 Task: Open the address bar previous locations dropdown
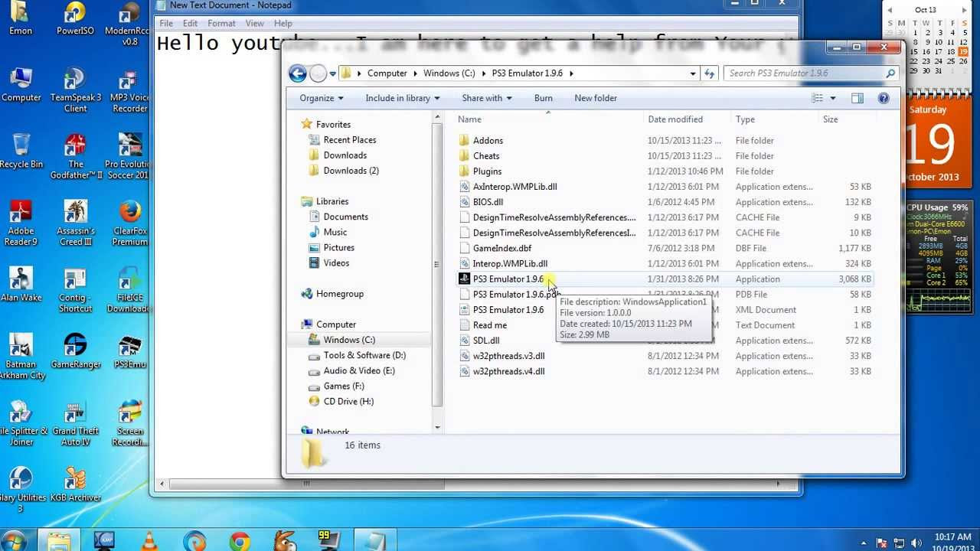[x=693, y=73]
